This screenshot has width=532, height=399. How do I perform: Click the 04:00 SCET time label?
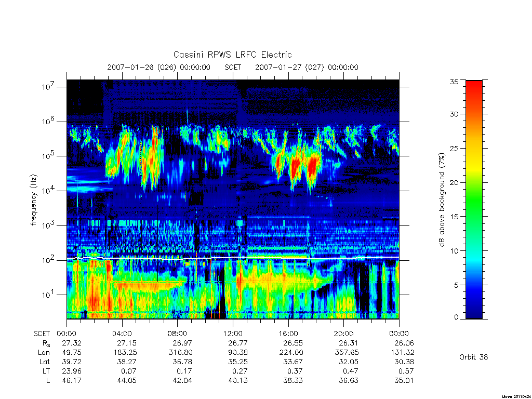122,334
